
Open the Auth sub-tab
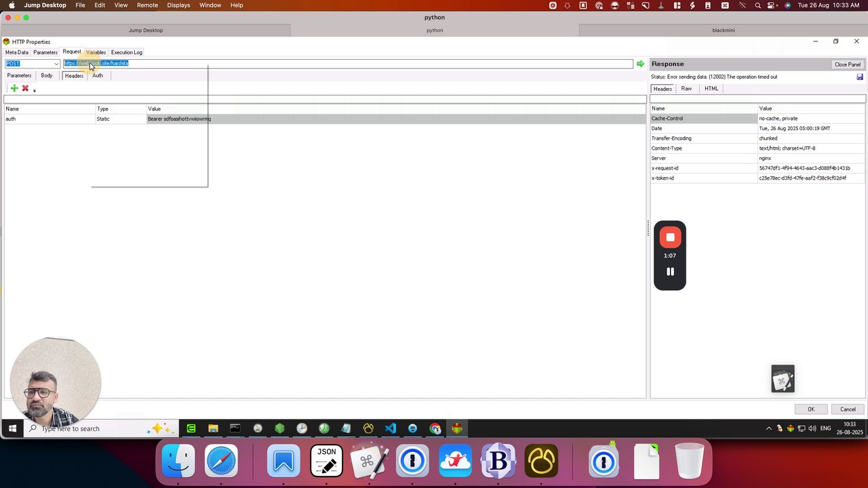pos(98,75)
